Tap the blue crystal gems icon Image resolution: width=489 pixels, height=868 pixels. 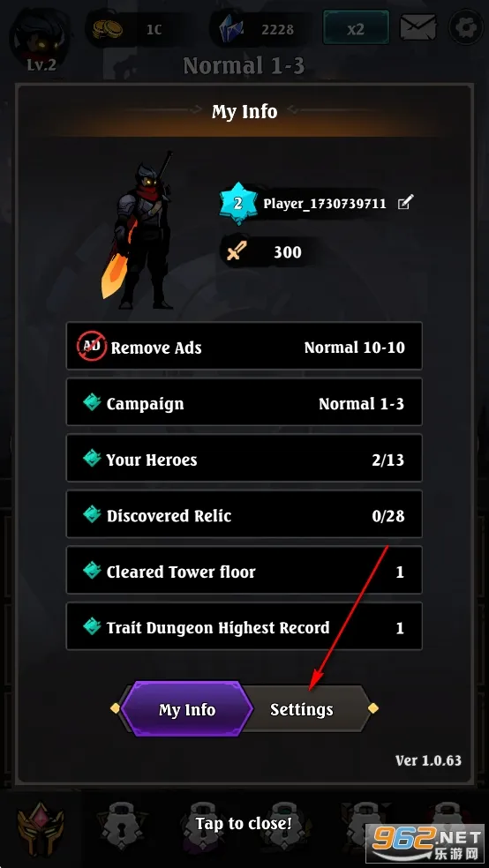click(x=229, y=29)
